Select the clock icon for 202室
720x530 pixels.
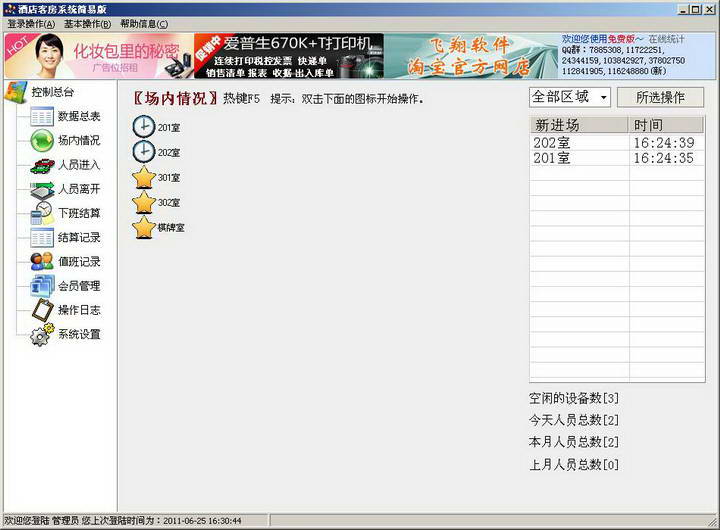coord(144,152)
